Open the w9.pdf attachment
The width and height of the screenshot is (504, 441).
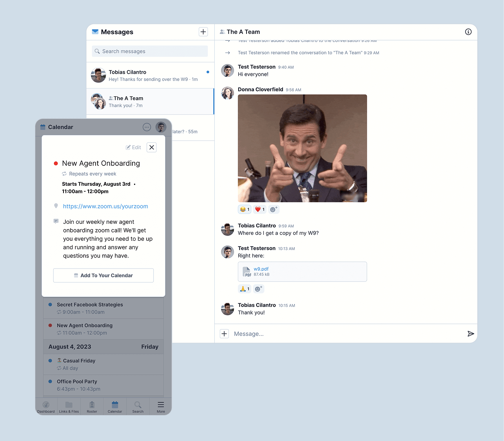click(261, 269)
